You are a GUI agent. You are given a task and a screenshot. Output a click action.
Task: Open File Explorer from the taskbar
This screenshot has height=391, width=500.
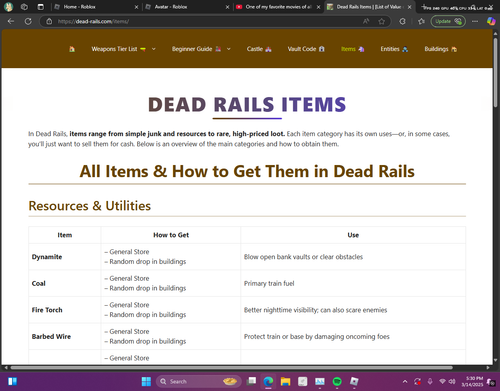point(285,381)
